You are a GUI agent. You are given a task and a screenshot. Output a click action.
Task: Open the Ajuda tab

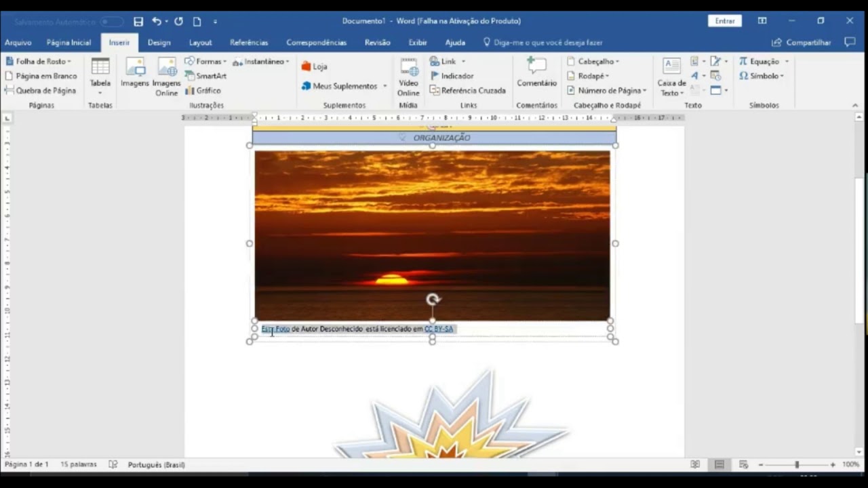(455, 42)
